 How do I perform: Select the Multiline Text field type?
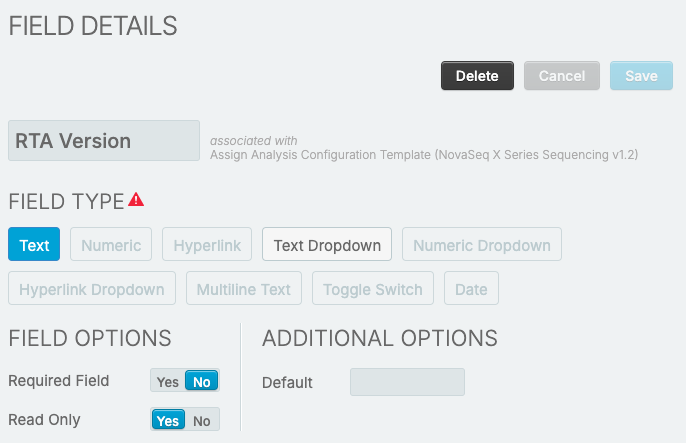click(x=244, y=289)
